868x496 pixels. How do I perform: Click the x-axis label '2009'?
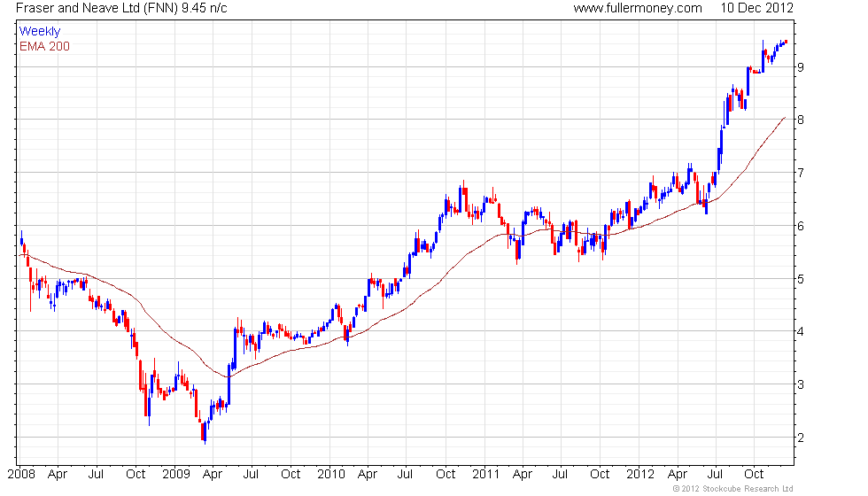(176, 475)
